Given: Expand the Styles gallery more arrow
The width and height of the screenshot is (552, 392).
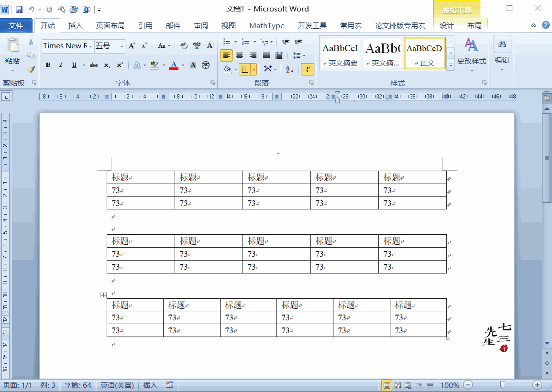Looking at the screenshot, I should click(451, 65).
